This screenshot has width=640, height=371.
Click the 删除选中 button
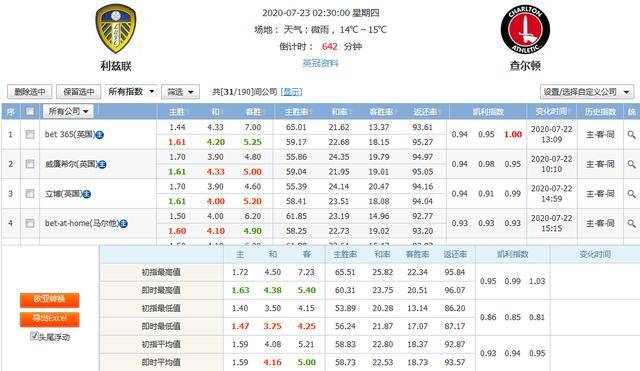[29, 92]
